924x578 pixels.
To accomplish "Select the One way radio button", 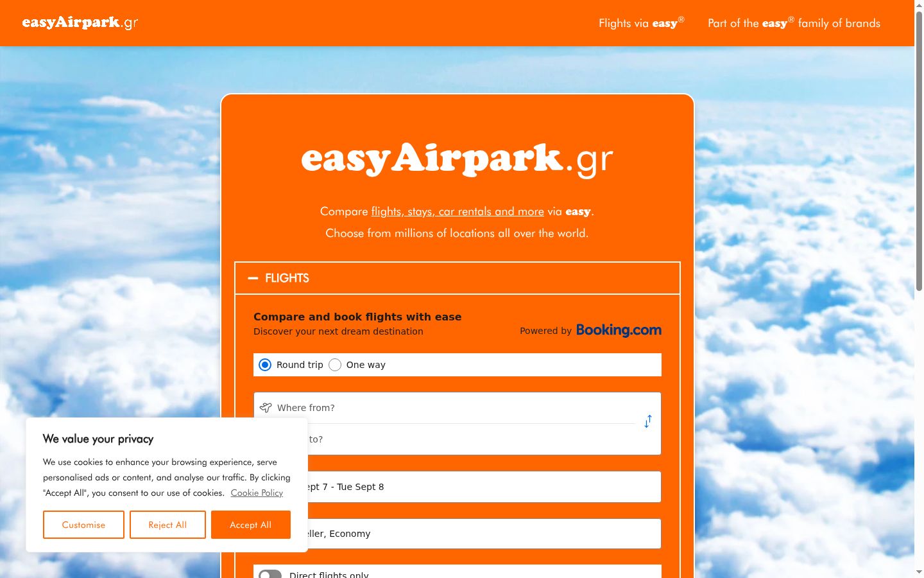I will [335, 365].
